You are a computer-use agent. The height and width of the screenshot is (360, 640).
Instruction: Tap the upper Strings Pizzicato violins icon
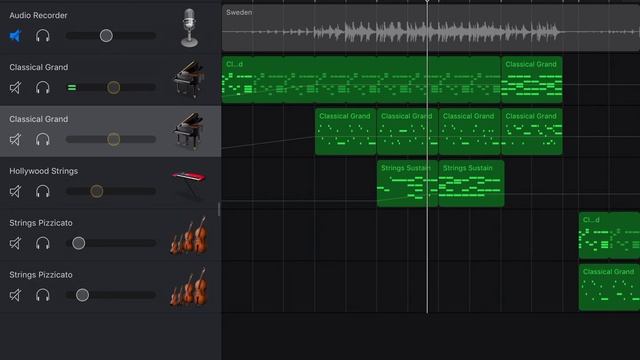(189, 236)
